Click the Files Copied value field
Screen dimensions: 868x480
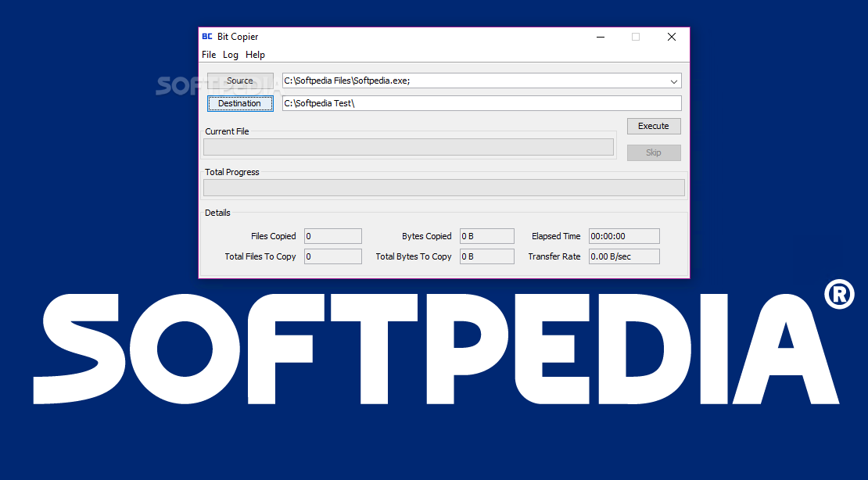click(x=332, y=236)
